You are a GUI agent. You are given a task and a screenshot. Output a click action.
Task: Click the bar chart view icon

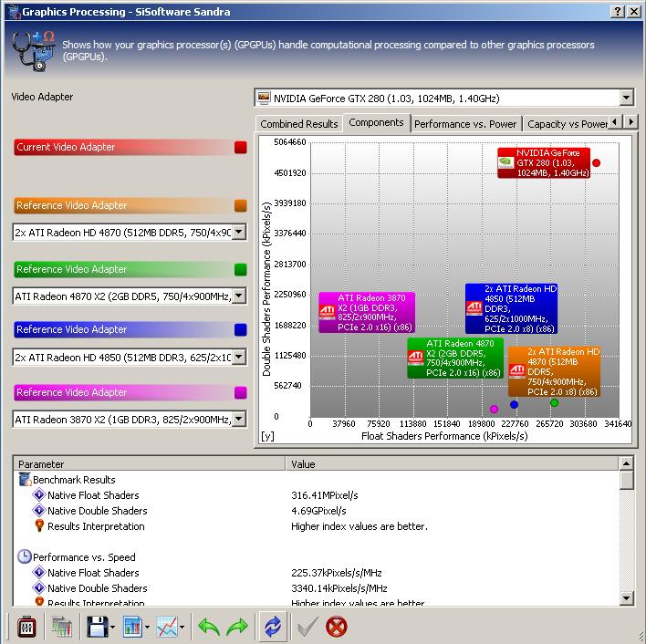[132, 627]
